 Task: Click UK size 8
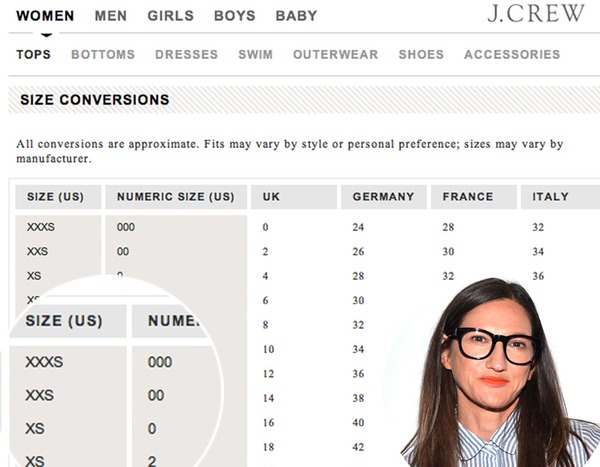(x=265, y=325)
